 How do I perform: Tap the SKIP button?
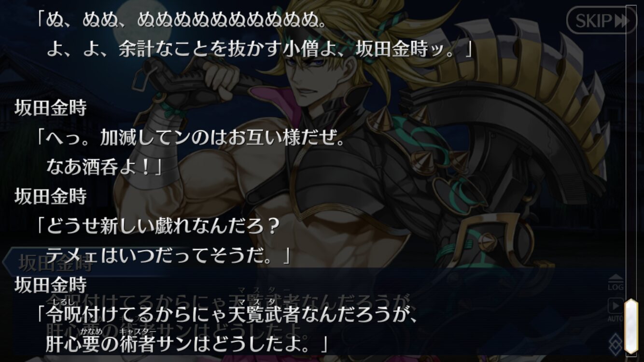click(x=602, y=20)
